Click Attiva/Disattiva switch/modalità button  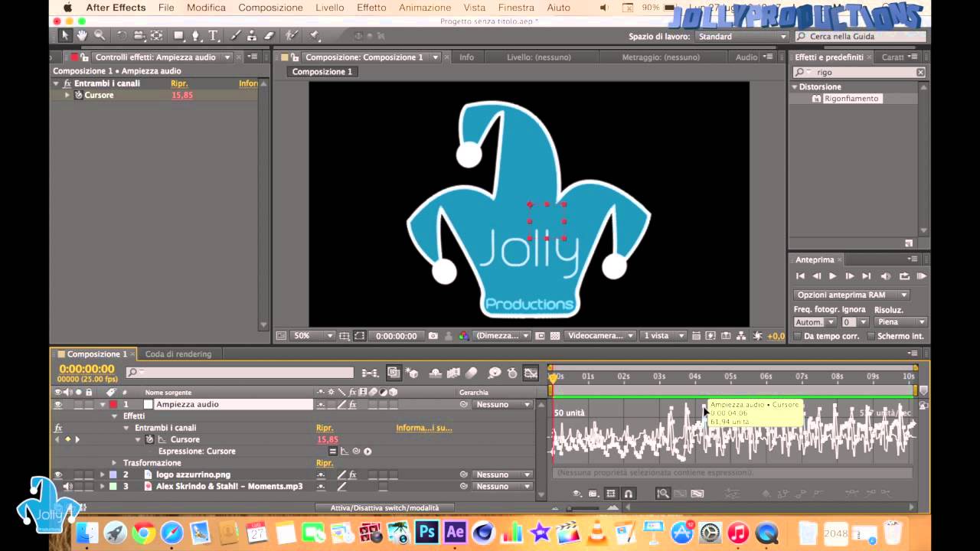[384, 507]
